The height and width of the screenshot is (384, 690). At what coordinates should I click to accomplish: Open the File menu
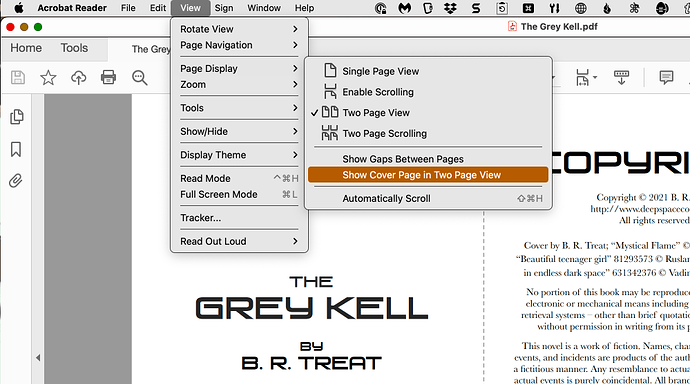(x=128, y=8)
